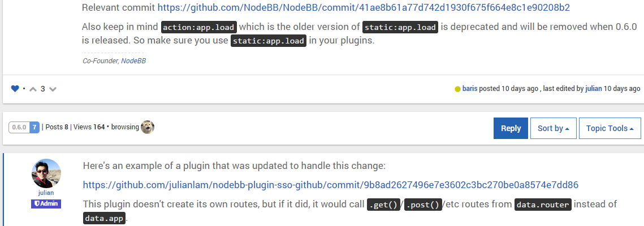Click the blue heart favourite icon
Viewport: 644px width, 226px height.
(x=15, y=89)
